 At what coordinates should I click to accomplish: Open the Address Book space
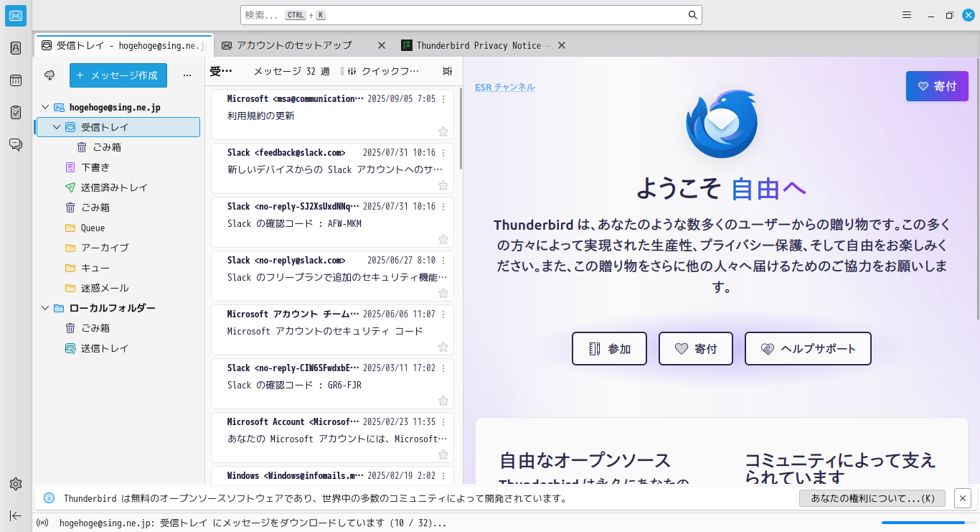pos(15,47)
